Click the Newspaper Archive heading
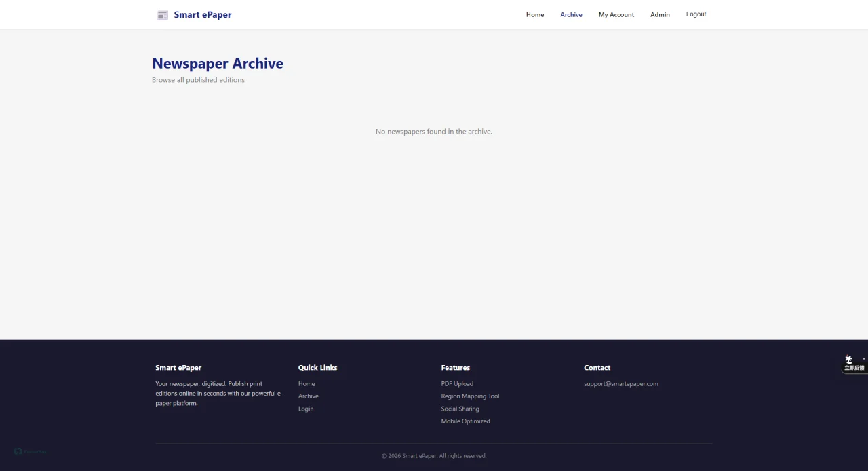This screenshot has height=471, width=868. pyautogui.click(x=218, y=63)
